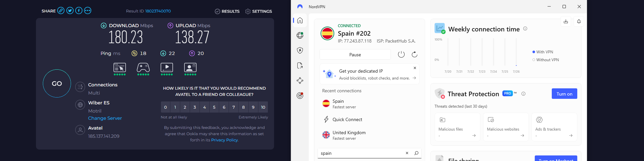644x161 pixels.
Task: Open more share options in Speedtest
Action: (88, 11)
